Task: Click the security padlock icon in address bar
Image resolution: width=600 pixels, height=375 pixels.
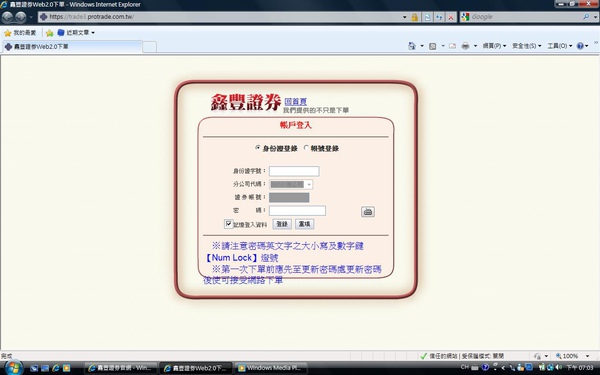Action: [414, 17]
